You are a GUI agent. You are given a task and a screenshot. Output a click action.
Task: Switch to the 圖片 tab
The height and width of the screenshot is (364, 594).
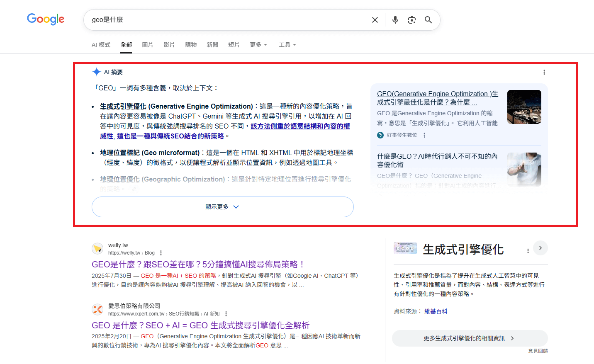[147, 45]
